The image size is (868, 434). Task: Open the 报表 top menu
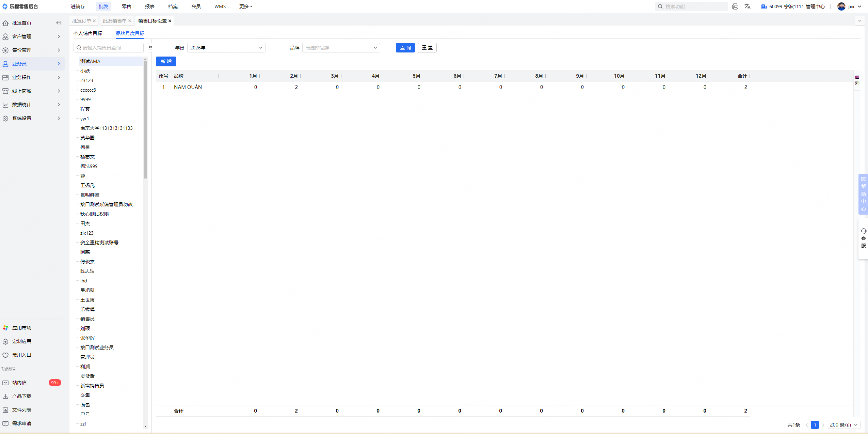point(149,6)
